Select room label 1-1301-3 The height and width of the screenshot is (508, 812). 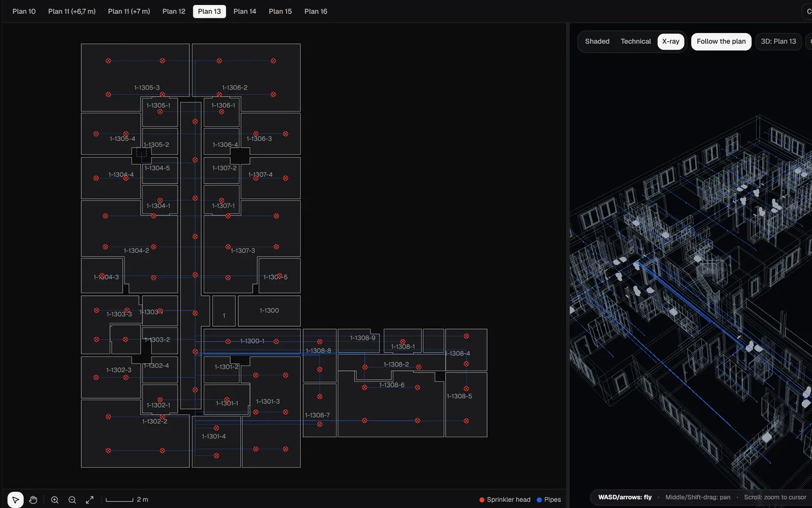click(x=267, y=401)
